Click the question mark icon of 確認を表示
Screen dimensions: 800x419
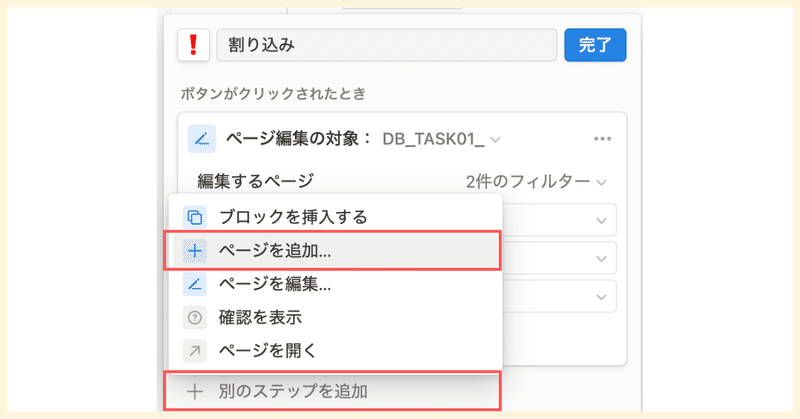[194, 317]
